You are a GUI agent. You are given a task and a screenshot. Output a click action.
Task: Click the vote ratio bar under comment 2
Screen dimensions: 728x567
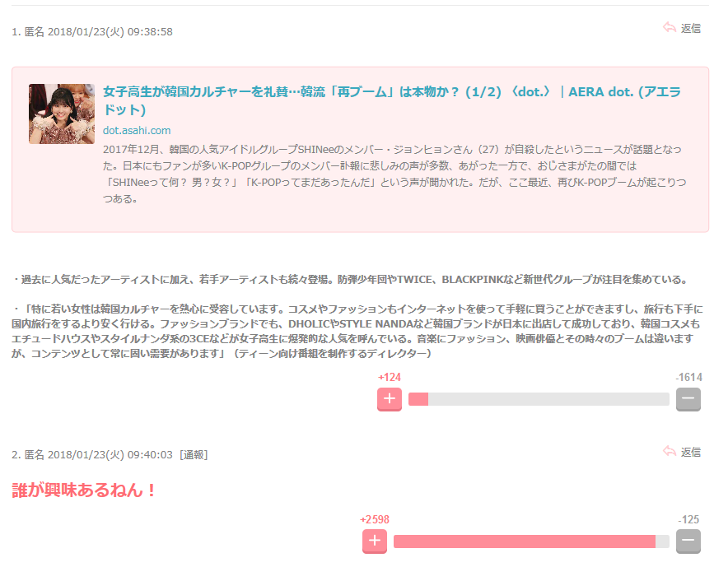pyautogui.click(x=531, y=541)
